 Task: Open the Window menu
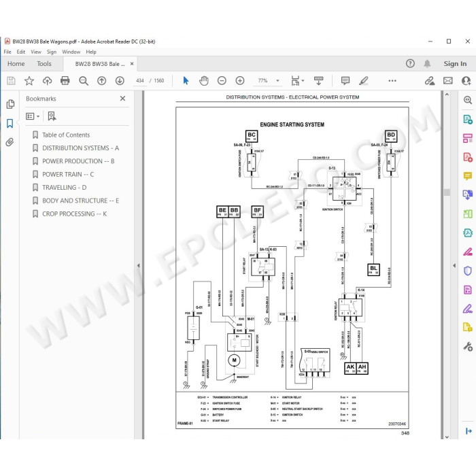[71, 52]
